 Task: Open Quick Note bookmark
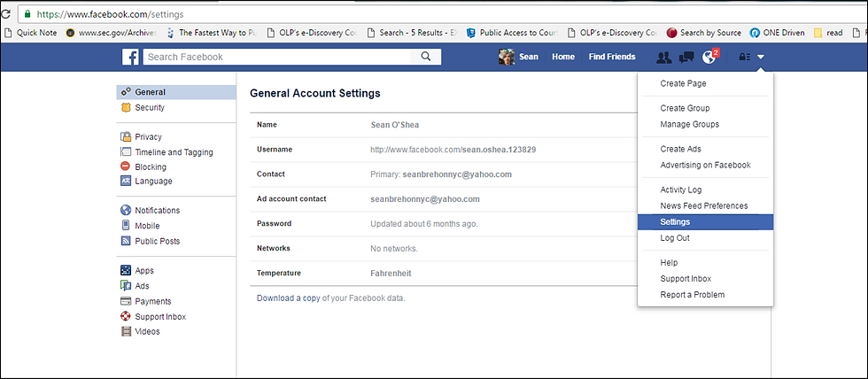pyautogui.click(x=30, y=33)
